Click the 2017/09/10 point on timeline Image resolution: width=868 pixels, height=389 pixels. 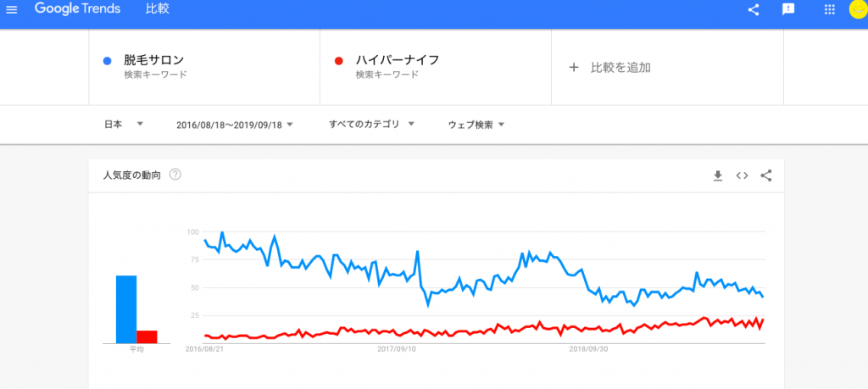397,350
